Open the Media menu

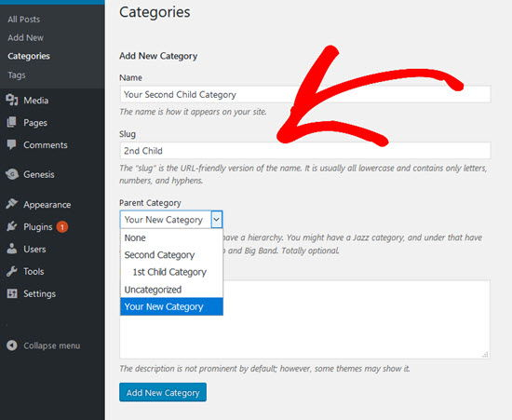[x=36, y=101]
